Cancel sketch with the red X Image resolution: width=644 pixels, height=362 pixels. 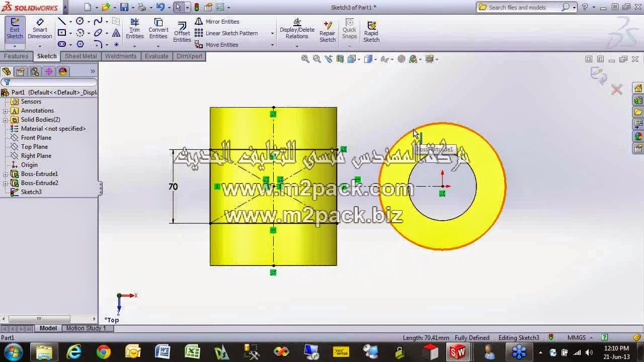coord(617,90)
